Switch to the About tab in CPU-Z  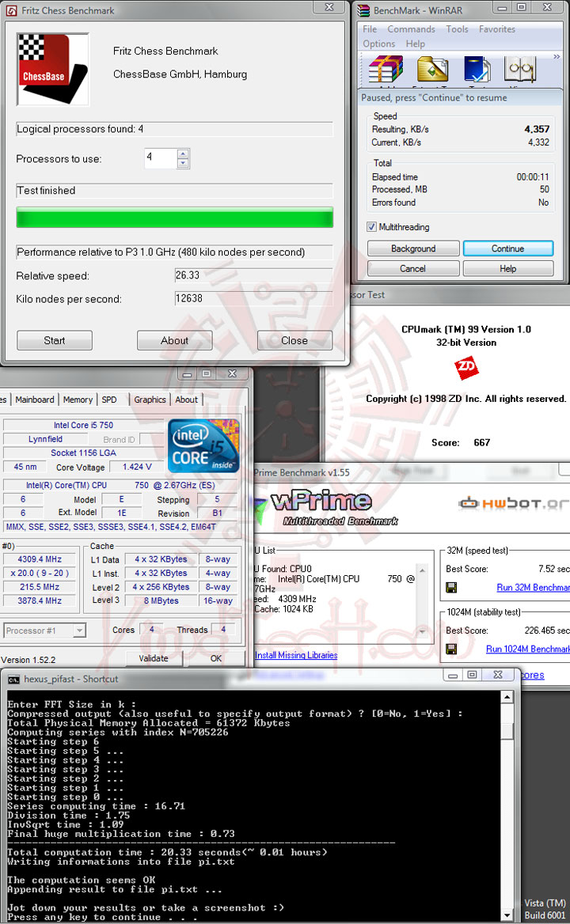click(186, 400)
